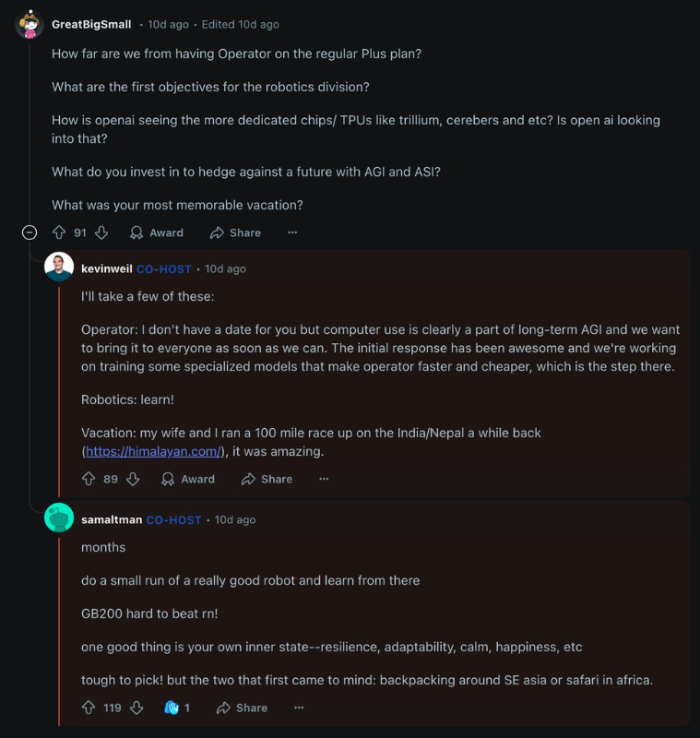700x738 pixels.
Task: Downvote samaltman's reply
Action: tap(136, 708)
